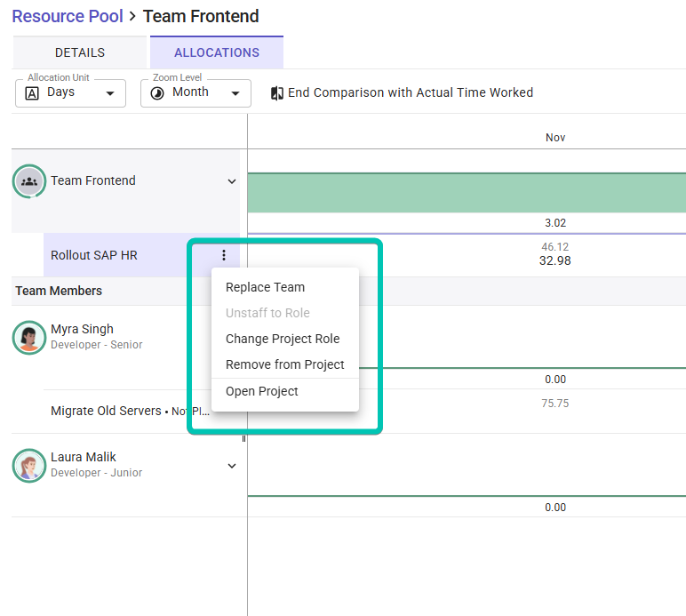Click the Allocation Unit 'A' icon

pyautogui.click(x=32, y=93)
